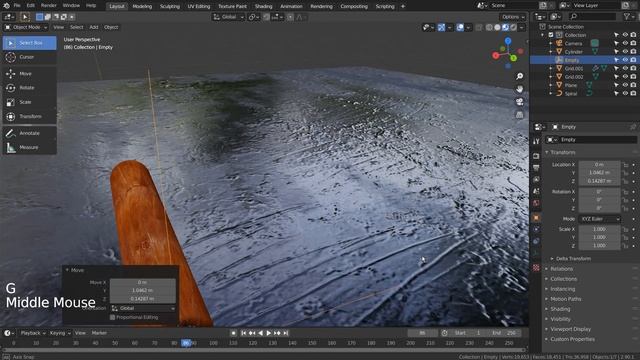This screenshot has width=640, height=360.
Task: Click the Scale X value field
Action: (600, 229)
